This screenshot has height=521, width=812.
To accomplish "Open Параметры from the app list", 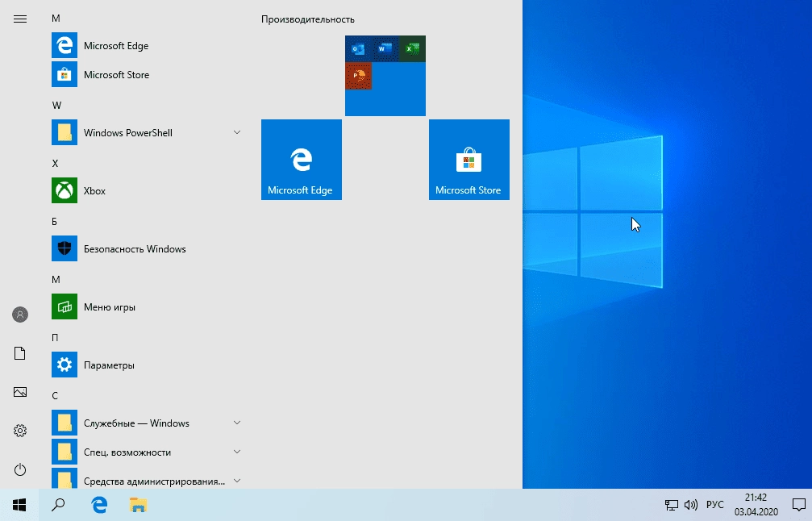I will click(147, 365).
